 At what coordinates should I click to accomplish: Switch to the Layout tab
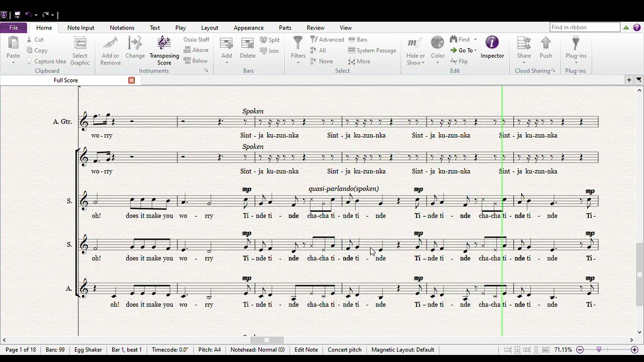point(210,28)
